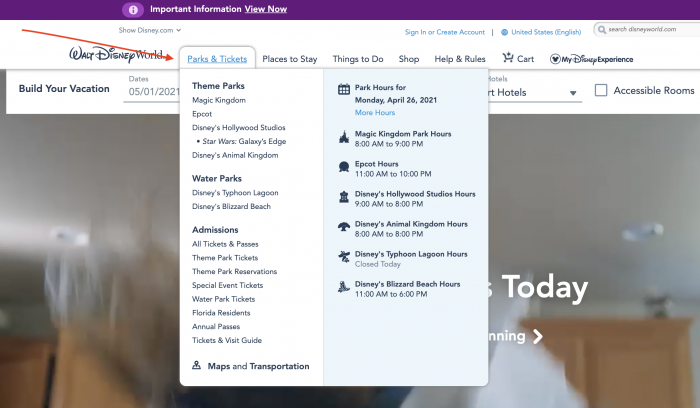Viewport: 700px width, 408px height.
Task: Click Disney's Blizzard Beach Hours entry
Action: click(x=407, y=288)
